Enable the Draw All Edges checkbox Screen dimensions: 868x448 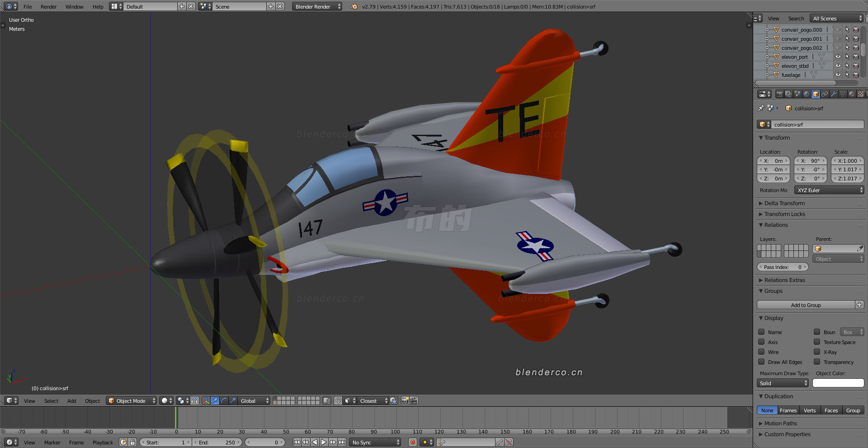click(761, 362)
